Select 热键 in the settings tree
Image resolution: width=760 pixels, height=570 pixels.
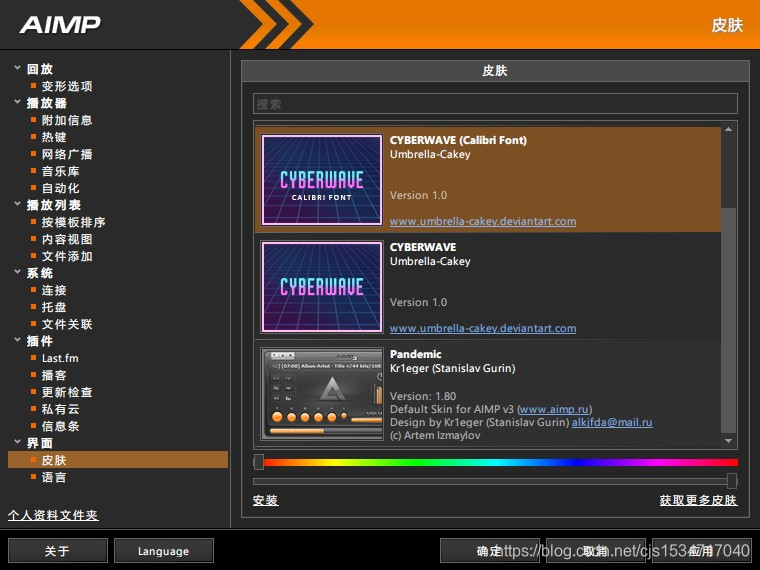click(54, 137)
